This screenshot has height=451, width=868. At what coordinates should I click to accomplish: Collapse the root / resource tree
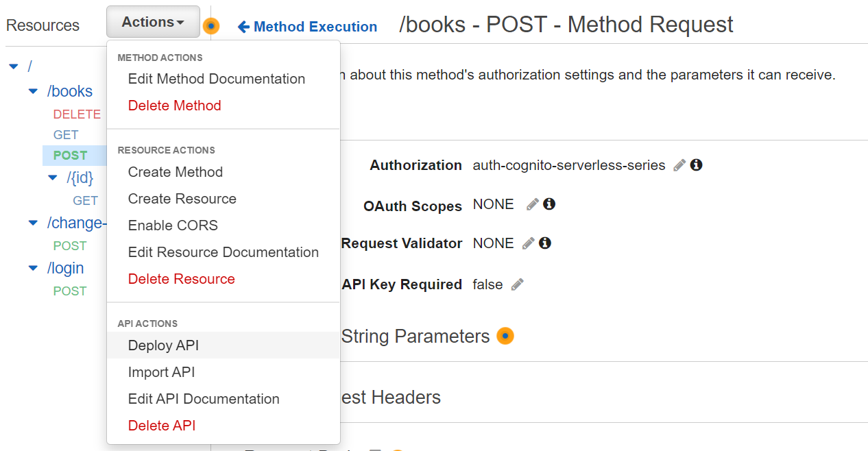(x=14, y=66)
